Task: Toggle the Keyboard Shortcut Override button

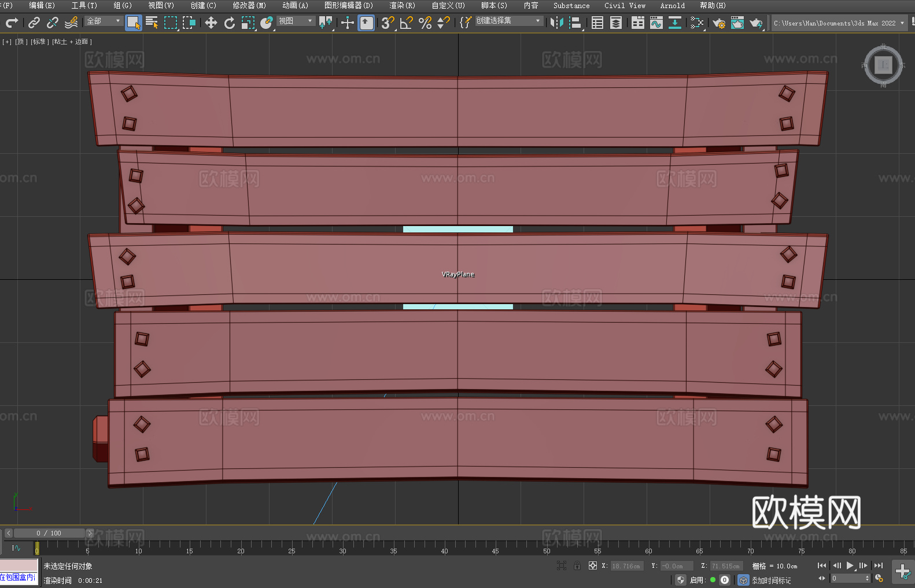Action: (x=366, y=23)
